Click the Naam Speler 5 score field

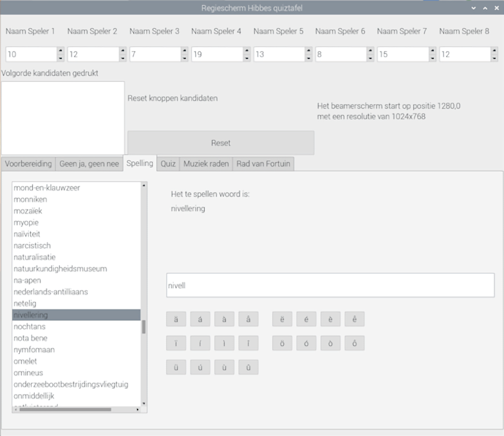[x=279, y=55]
